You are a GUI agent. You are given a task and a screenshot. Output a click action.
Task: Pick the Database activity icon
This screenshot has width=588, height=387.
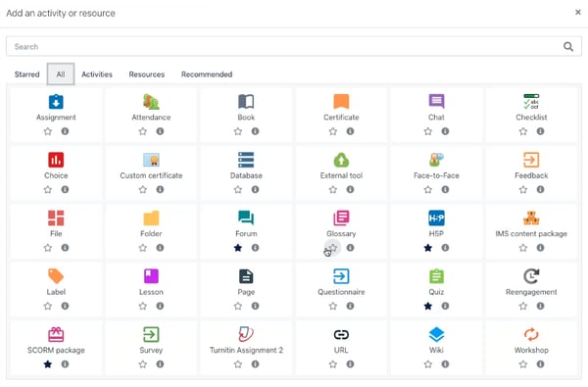coord(246,160)
